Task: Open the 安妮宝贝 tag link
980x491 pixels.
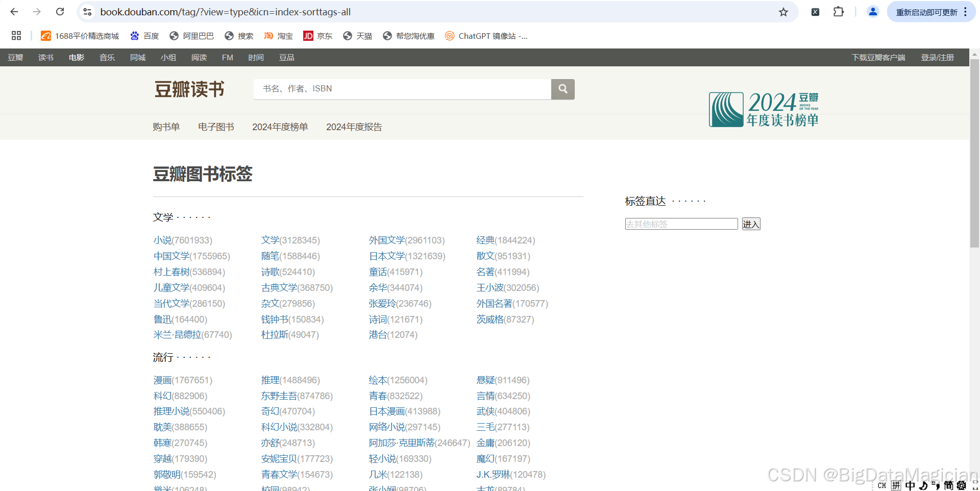Action: (x=279, y=458)
